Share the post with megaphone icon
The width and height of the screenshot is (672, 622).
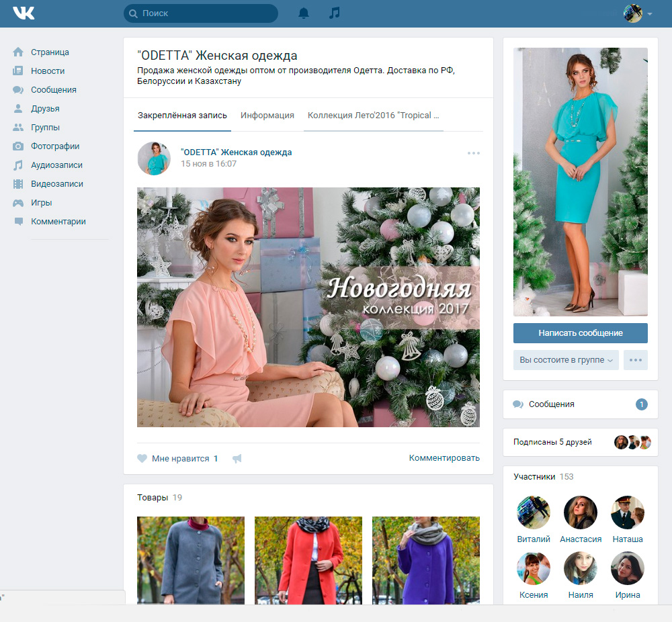pyautogui.click(x=237, y=459)
